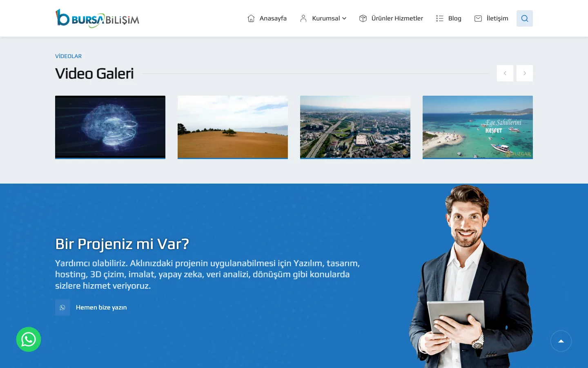Click the VİDEOLAR section label

coord(69,56)
